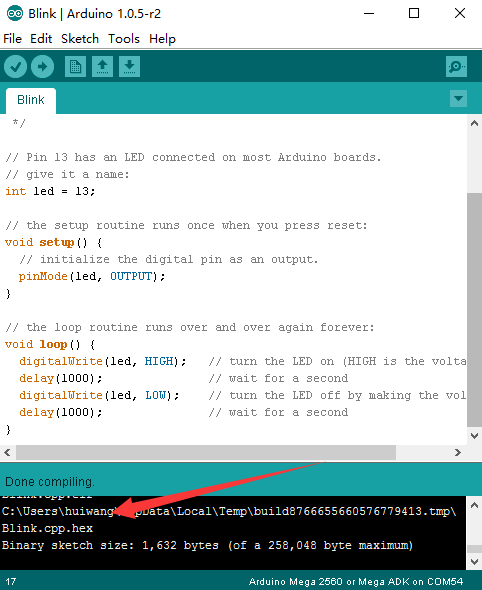The height and width of the screenshot is (590, 482).
Task: Open the File menu
Action: 12,39
